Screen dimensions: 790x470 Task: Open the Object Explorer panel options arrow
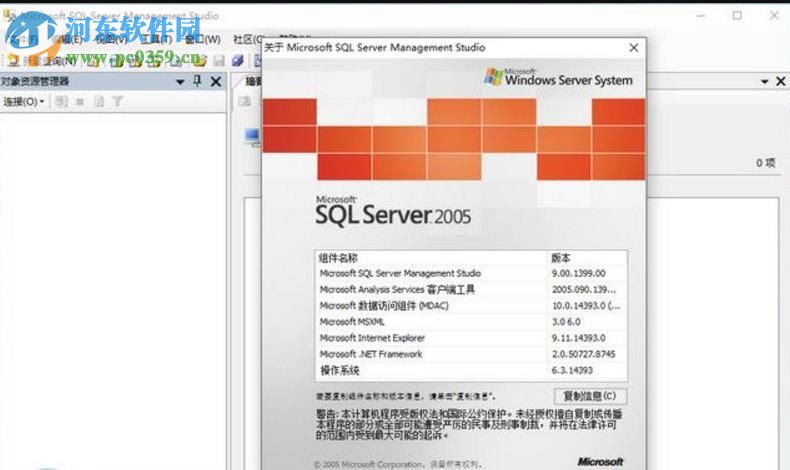[x=180, y=82]
